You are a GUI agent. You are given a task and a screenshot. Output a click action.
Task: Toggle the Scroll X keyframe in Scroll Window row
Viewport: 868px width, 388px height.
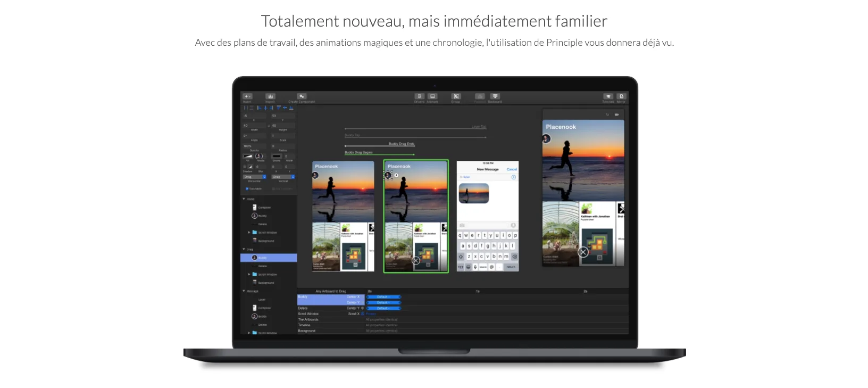click(362, 313)
